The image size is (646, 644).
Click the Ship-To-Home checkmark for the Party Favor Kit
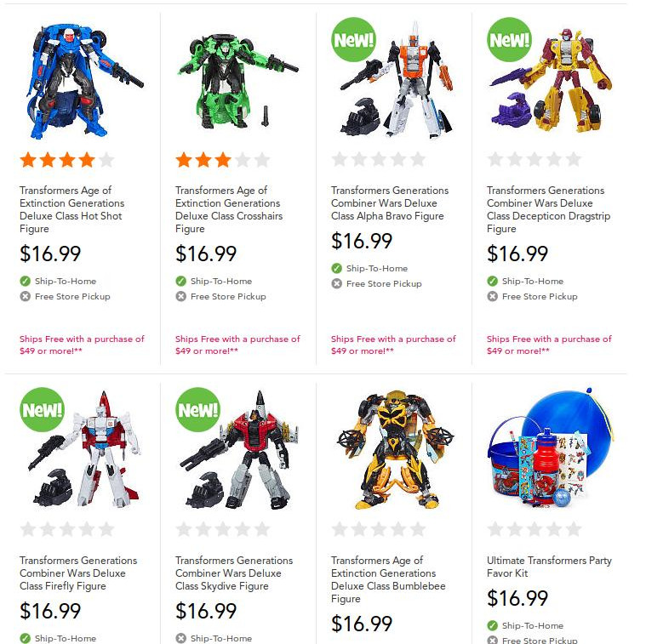point(492,625)
